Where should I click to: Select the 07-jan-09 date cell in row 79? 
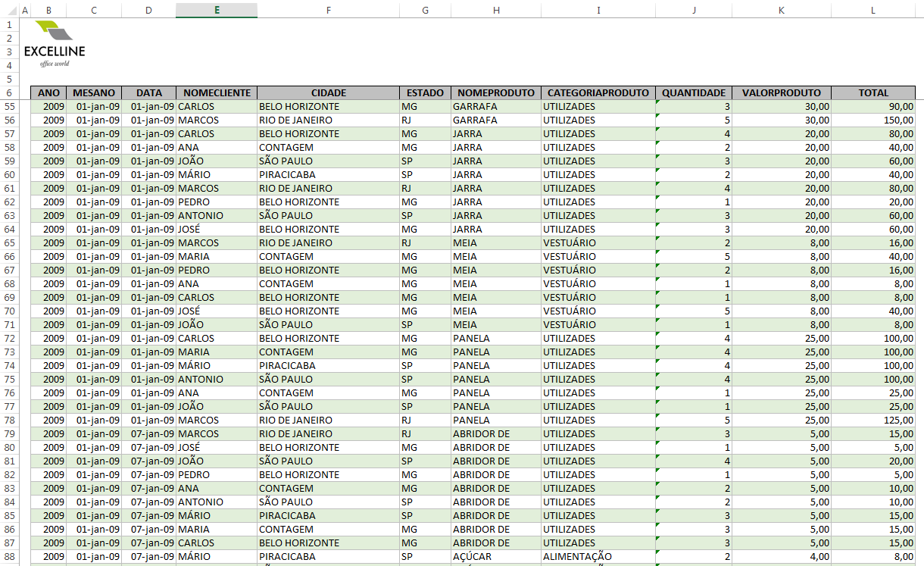(x=148, y=433)
